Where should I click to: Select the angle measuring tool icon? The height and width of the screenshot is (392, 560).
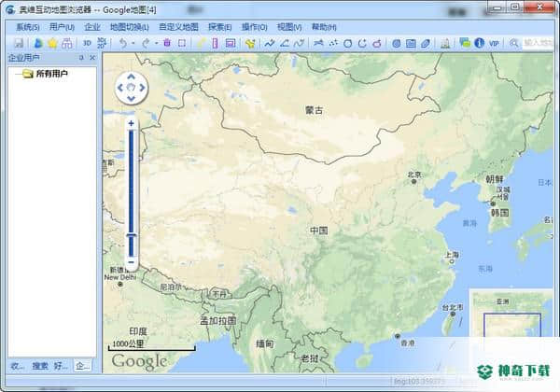point(285,44)
